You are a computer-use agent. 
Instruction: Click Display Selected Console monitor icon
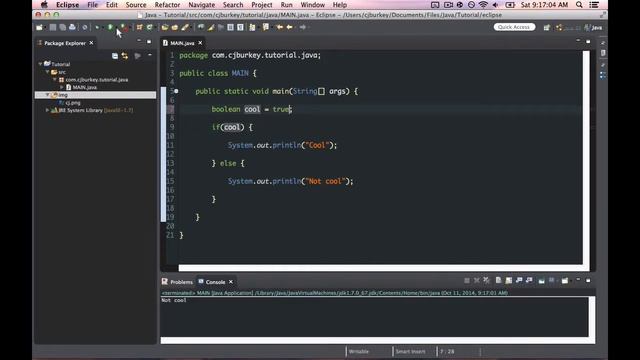[551, 280]
